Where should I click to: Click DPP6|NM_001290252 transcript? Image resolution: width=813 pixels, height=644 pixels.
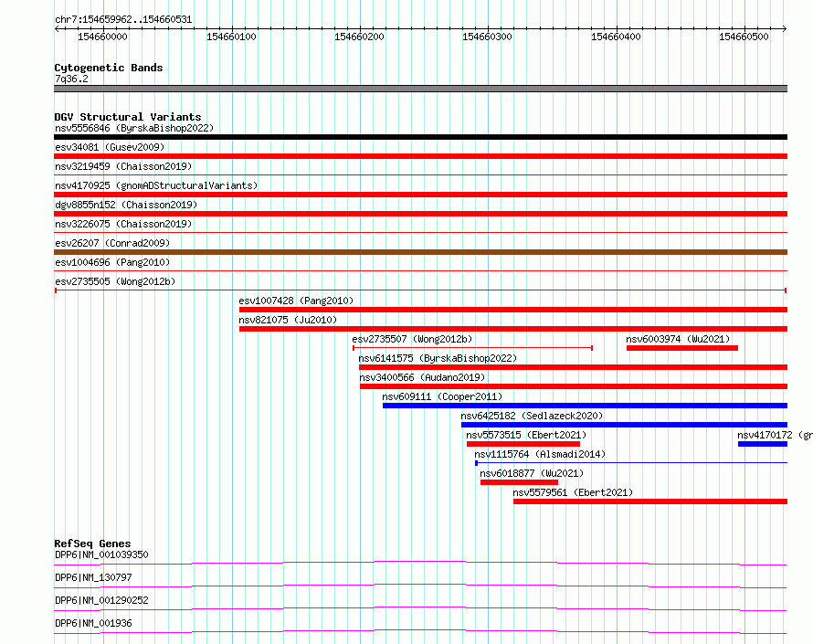point(101,600)
